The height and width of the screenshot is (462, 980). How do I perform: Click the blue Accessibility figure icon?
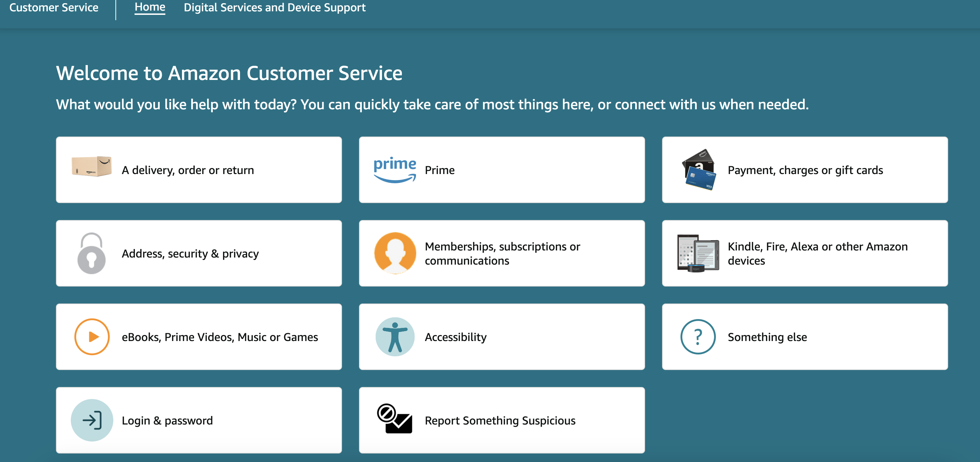395,336
